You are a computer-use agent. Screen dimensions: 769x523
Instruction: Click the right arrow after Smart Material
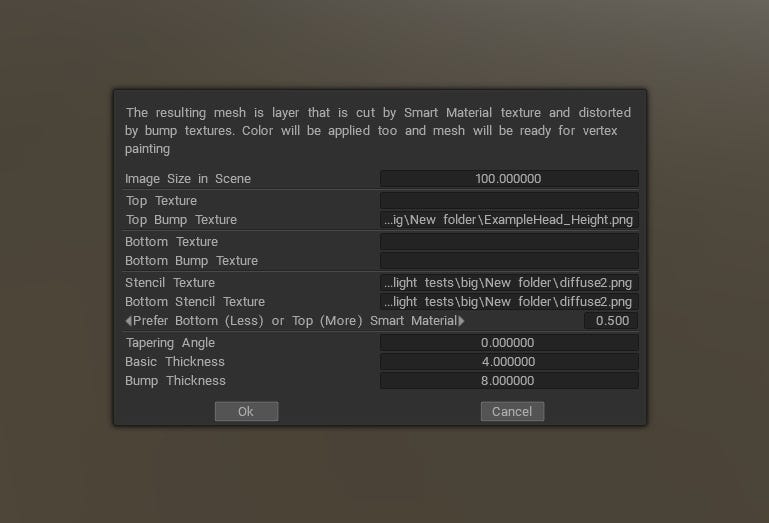(461, 321)
